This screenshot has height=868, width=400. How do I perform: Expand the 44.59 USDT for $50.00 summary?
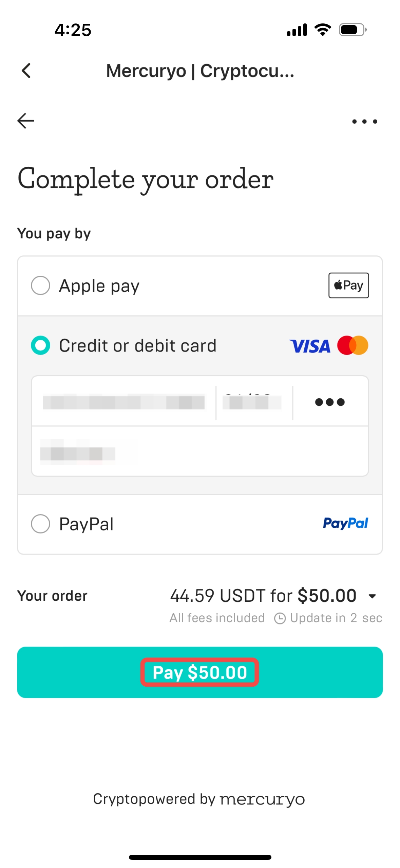coord(263,596)
